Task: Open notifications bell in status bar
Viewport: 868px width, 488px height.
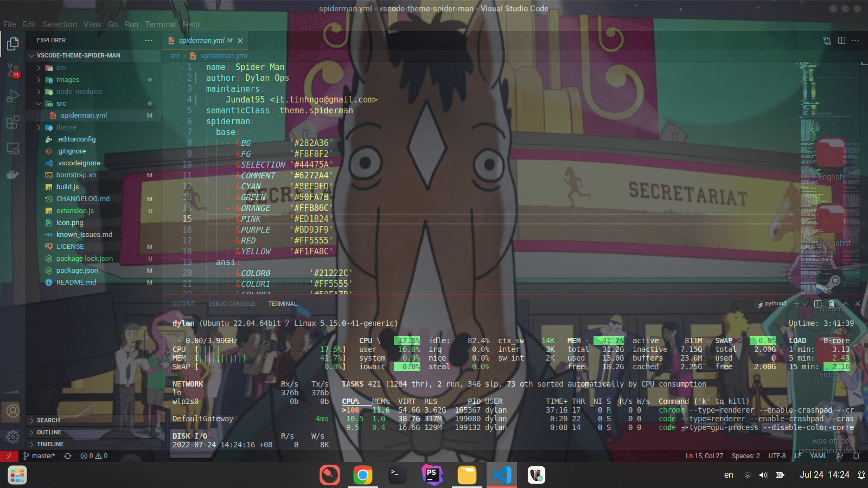Action: (x=857, y=456)
